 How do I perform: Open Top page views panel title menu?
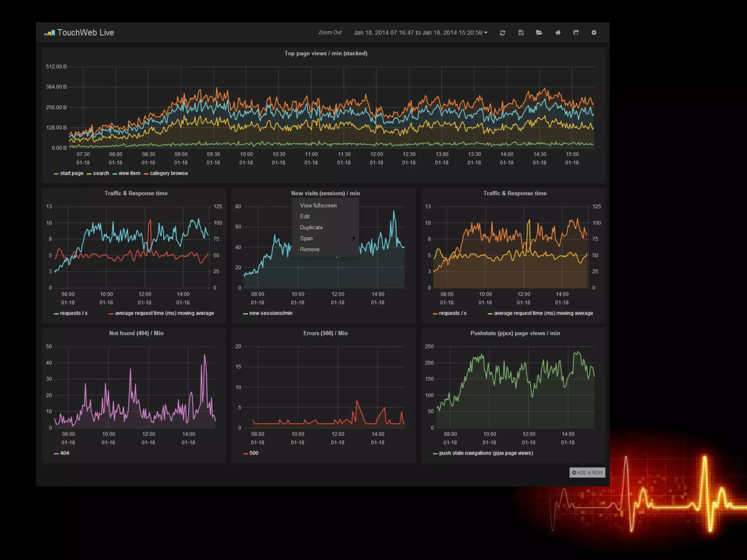[326, 54]
